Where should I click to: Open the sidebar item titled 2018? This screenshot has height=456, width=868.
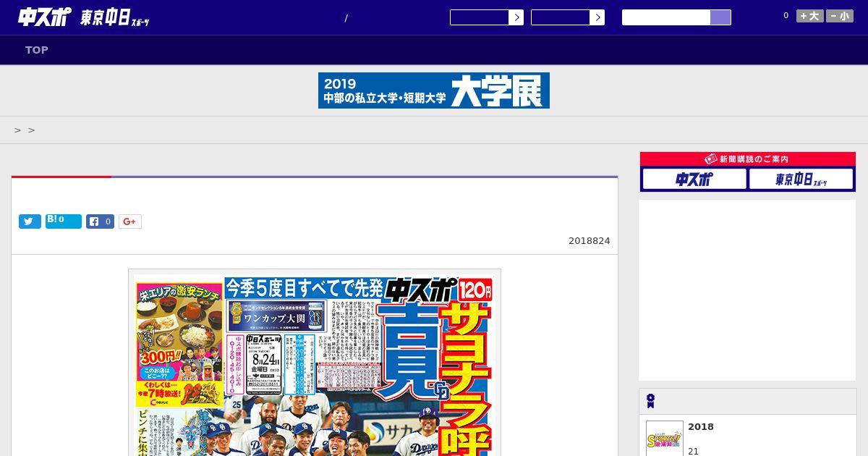click(x=701, y=427)
